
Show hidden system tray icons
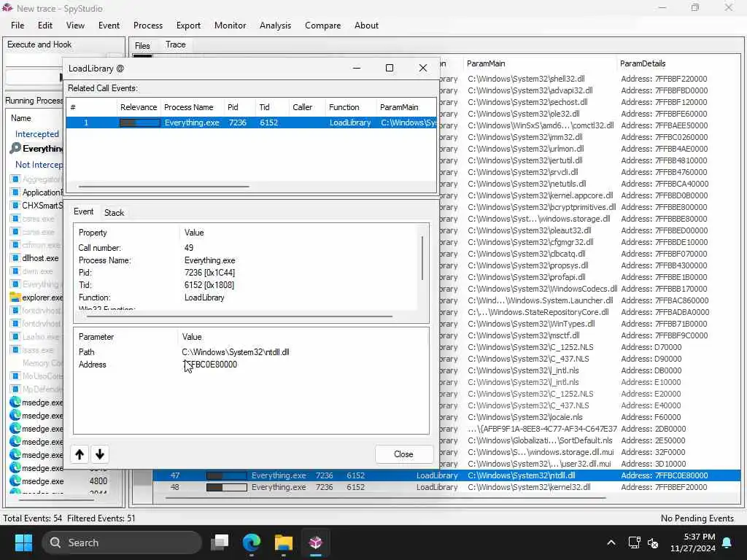point(611,542)
